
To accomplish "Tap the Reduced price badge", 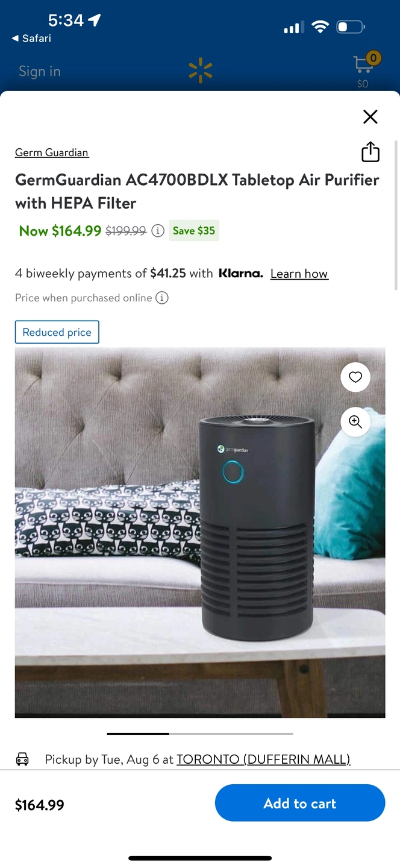I will click(57, 332).
